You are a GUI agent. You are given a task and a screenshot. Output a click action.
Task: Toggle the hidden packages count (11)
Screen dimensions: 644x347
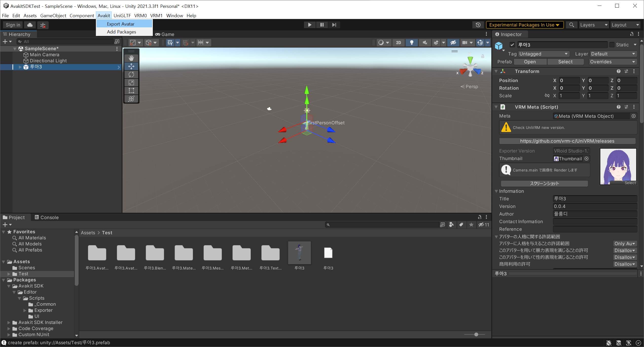coord(484,225)
